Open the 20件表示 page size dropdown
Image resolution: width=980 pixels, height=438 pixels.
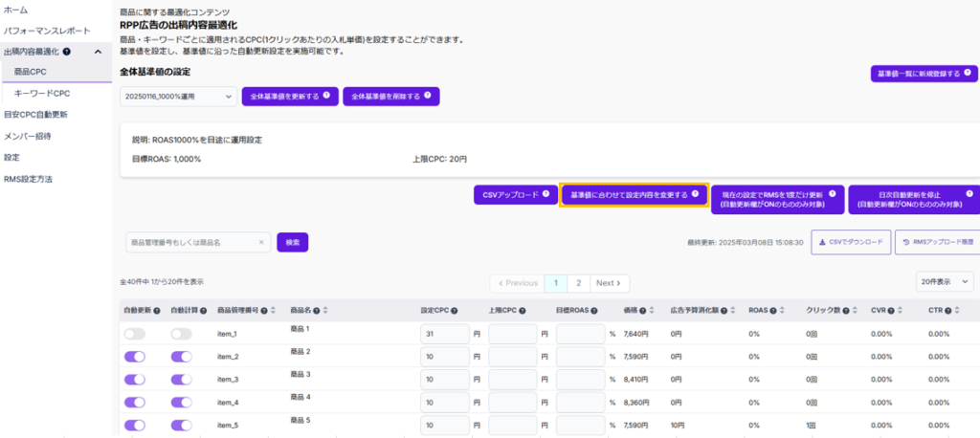point(946,283)
